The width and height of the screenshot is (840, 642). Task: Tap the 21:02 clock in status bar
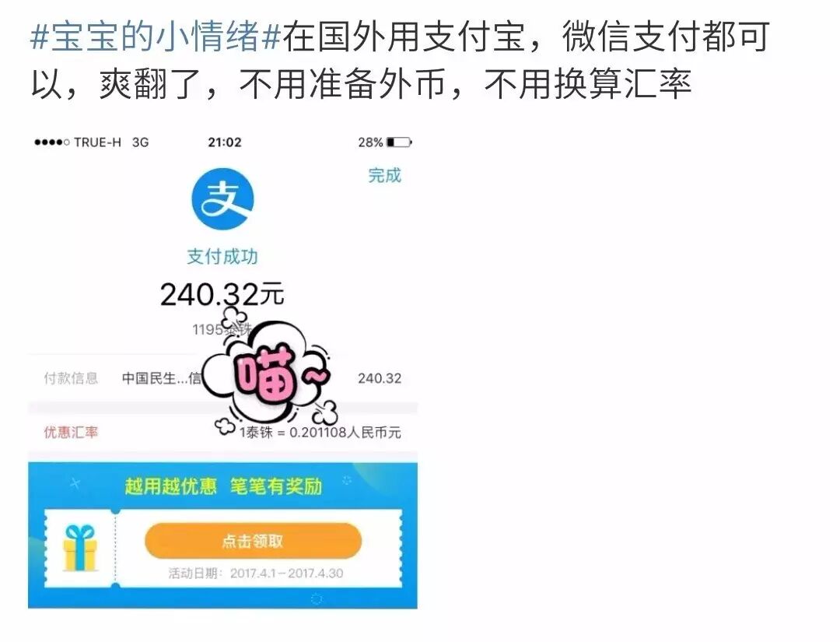click(x=225, y=142)
